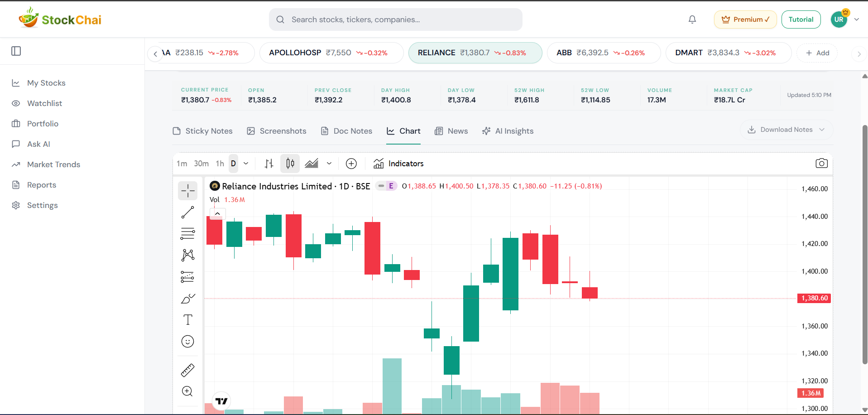Select the brush drawing tool
The width and height of the screenshot is (868, 415).
pyautogui.click(x=187, y=299)
